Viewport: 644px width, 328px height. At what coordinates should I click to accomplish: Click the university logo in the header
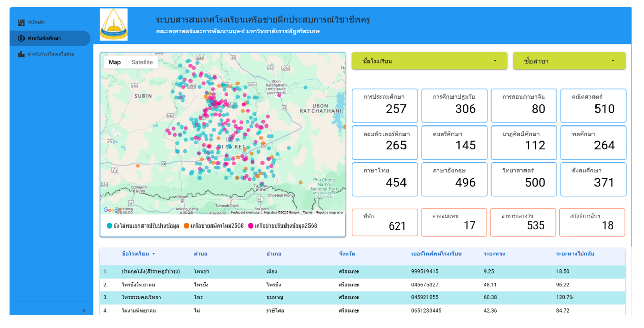(x=113, y=24)
